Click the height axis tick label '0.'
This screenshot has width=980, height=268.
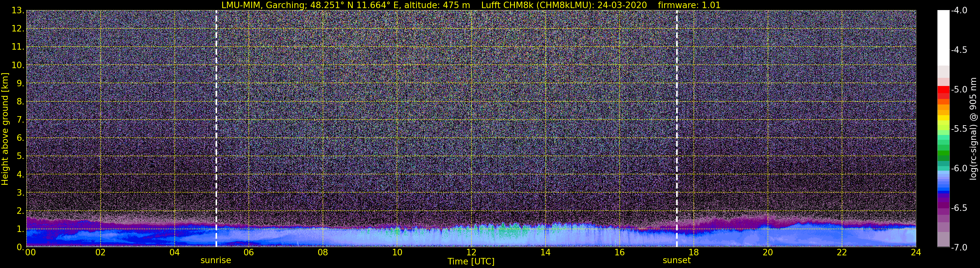tap(20, 247)
